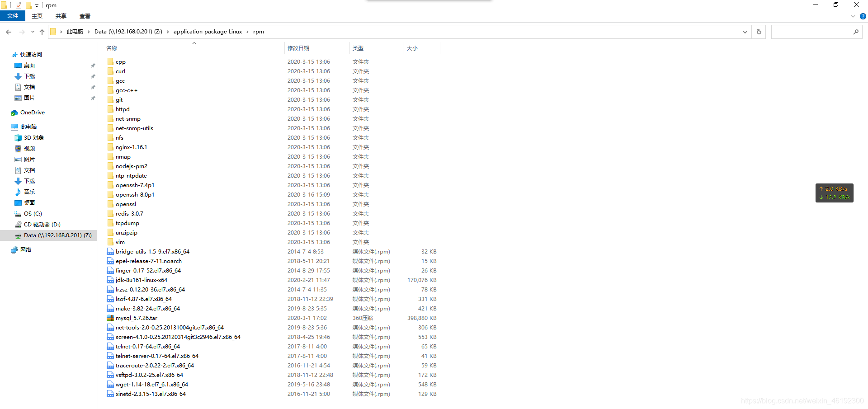The image size is (868, 409).
Task: Select the epel-release-7-11.noarch file name
Action: coord(149,261)
